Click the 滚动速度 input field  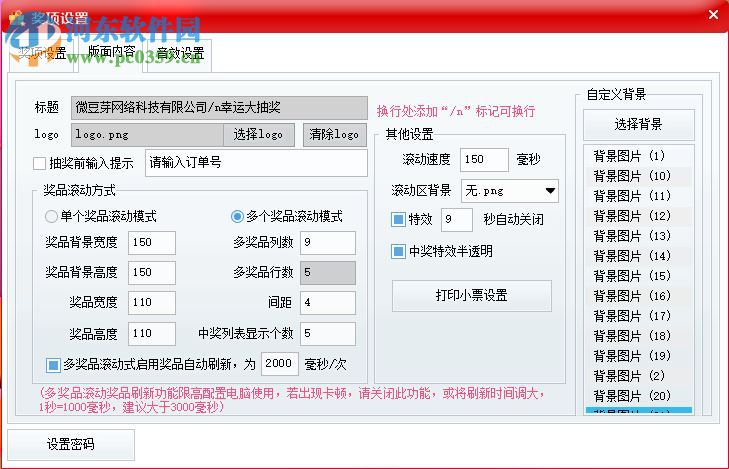[484, 159]
